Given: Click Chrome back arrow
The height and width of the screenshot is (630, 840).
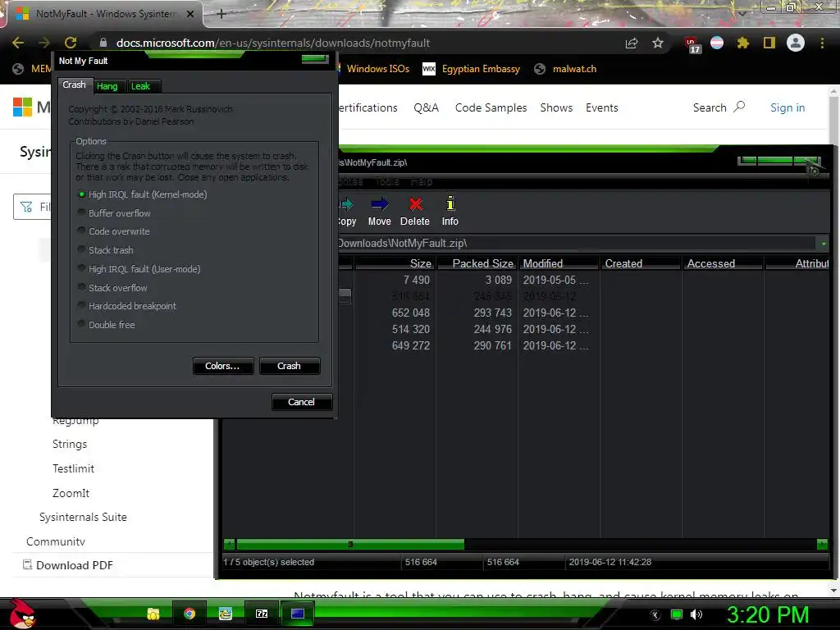Looking at the screenshot, I should 18,43.
